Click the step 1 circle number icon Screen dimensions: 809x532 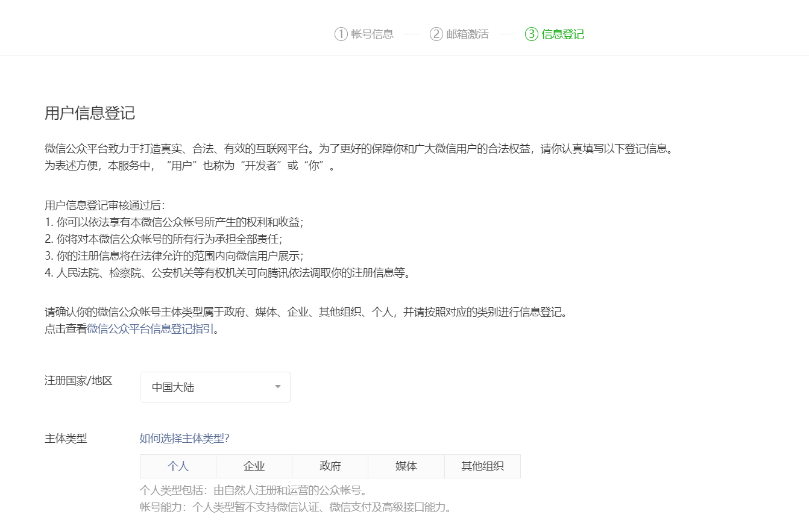tap(341, 34)
